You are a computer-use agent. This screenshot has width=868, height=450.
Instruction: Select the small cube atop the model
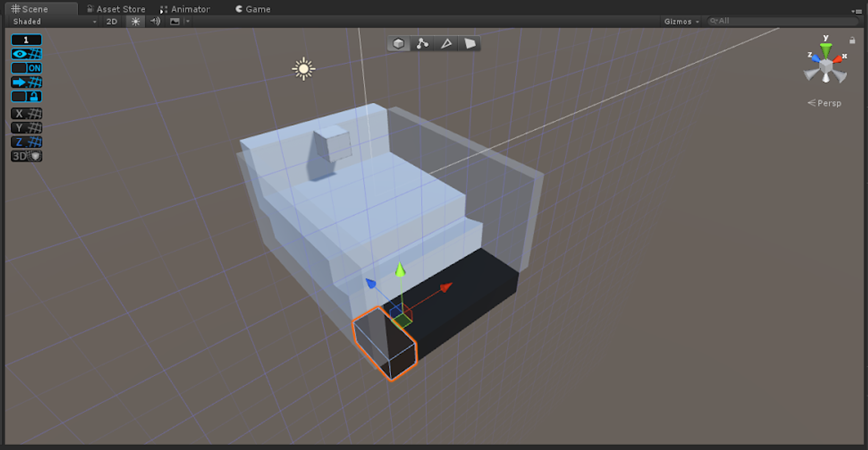[x=333, y=143]
